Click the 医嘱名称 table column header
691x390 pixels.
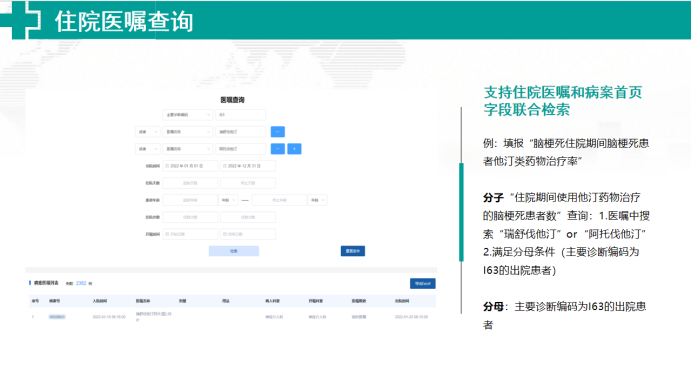point(143,301)
